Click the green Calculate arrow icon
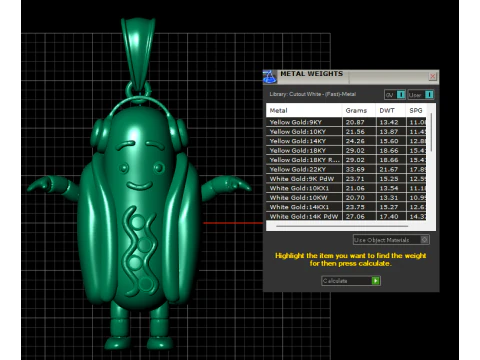This screenshot has width=480, height=360. pos(376,281)
